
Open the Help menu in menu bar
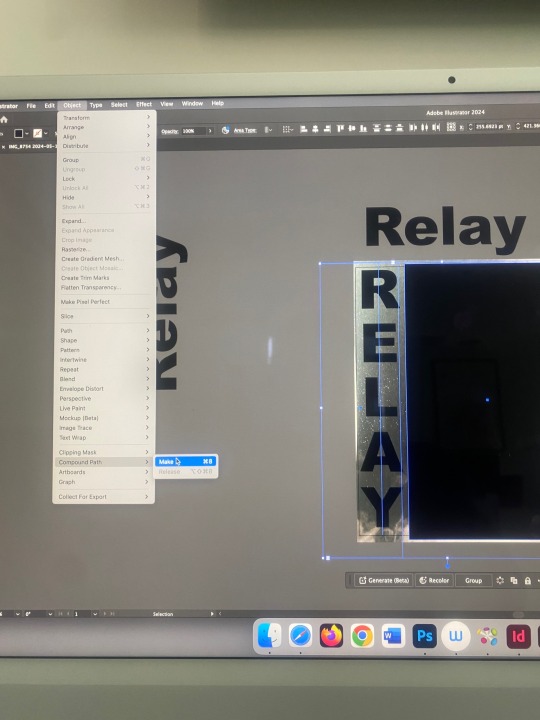tap(217, 103)
